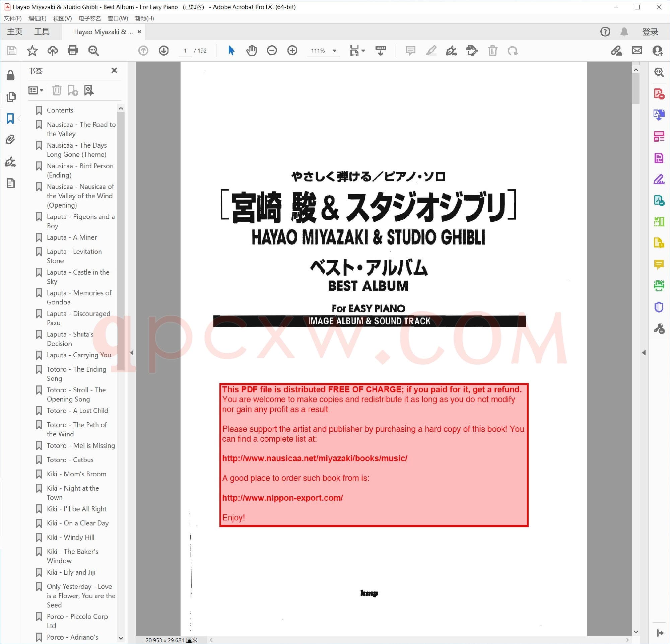The image size is (670, 644).
Task: Open the Fill & Sign tool
Action: pyautogui.click(x=658, y=180)
